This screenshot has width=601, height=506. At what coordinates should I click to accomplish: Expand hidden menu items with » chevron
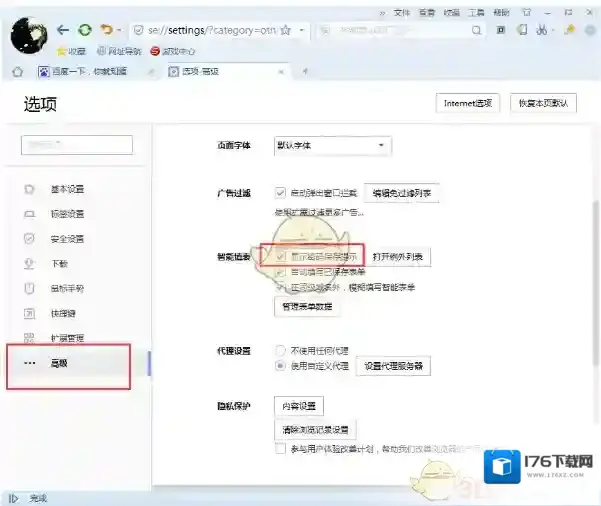[x=382, y=13]
